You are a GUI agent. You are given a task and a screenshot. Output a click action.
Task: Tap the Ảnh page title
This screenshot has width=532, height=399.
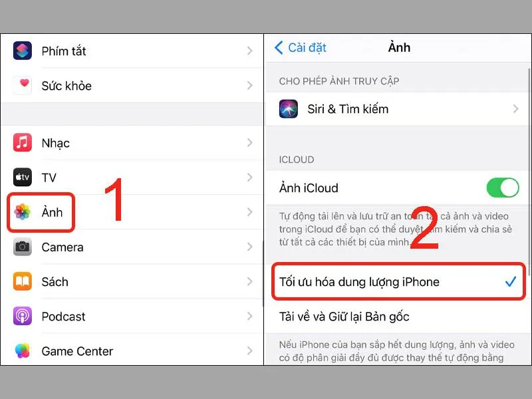(399, 47)
